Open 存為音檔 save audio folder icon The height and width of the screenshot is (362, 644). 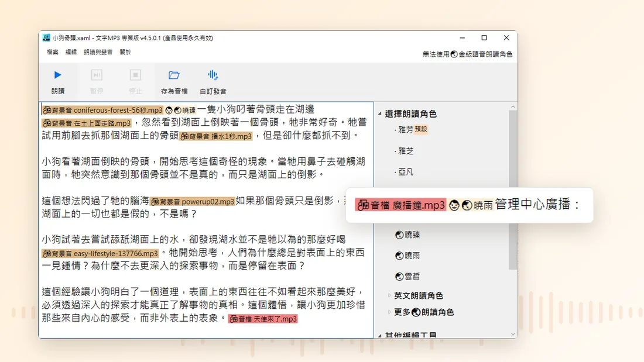[174, 81]
